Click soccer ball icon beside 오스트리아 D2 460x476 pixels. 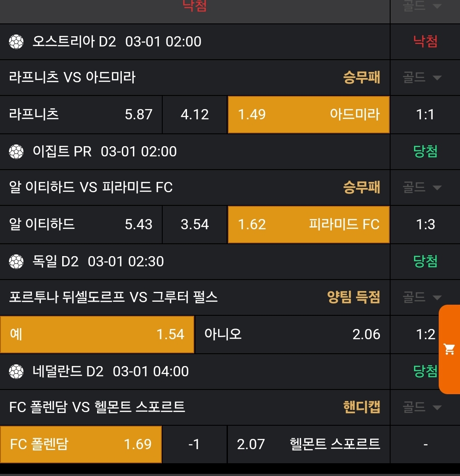coord(16,42)
